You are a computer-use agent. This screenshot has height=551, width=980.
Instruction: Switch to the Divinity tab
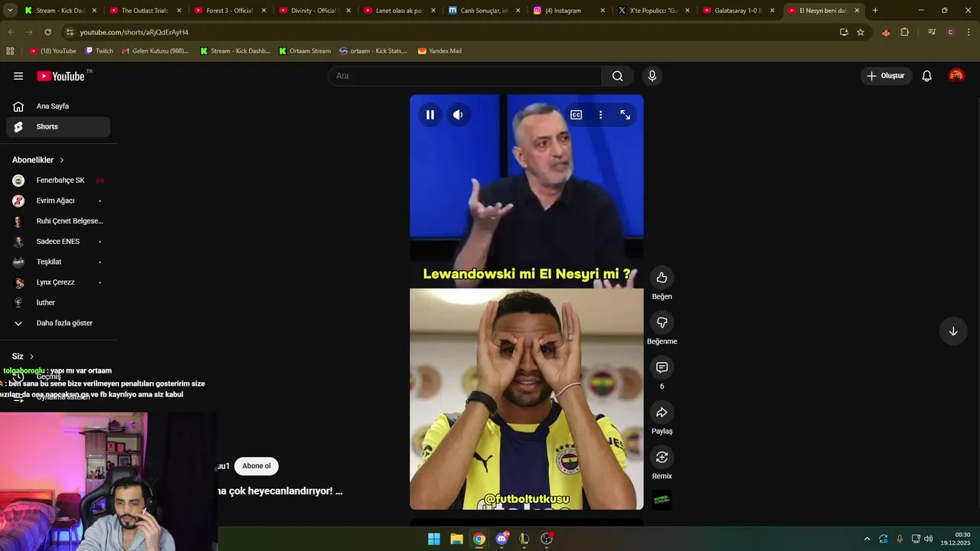[315, 11]
